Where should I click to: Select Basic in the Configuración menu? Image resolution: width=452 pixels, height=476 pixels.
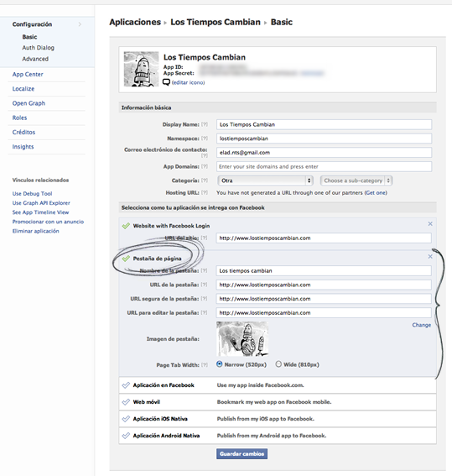[29, 37]
